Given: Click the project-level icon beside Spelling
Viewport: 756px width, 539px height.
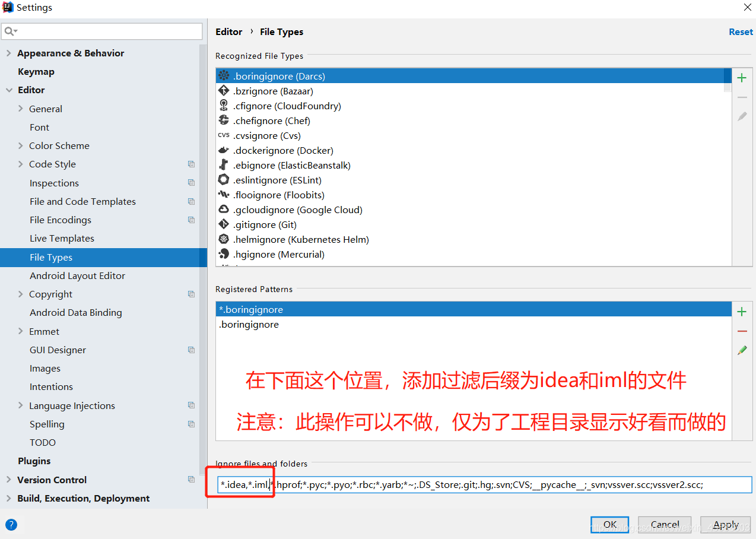Looking at the screenshot, I should 191,424.
